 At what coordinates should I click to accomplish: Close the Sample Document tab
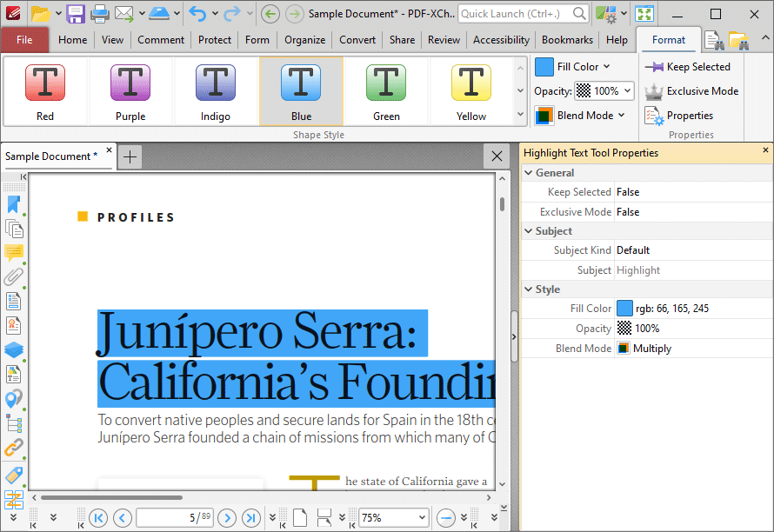click(x=109, y=150)
